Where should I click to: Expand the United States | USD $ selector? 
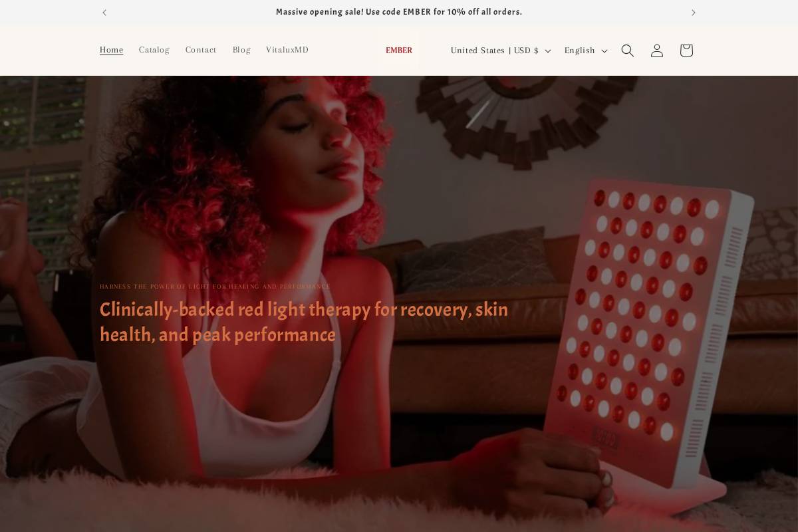point(501,51)
